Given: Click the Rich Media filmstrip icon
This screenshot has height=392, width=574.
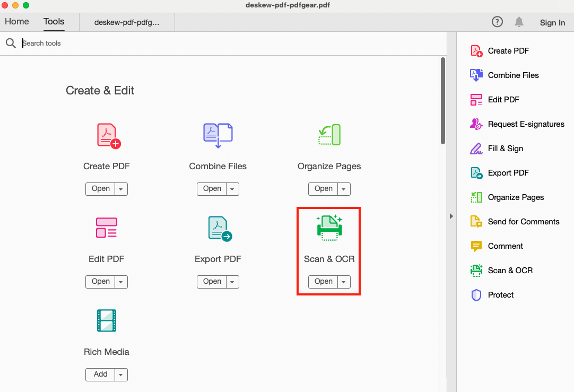Looking at the screenshot, I should click(107, 320).
